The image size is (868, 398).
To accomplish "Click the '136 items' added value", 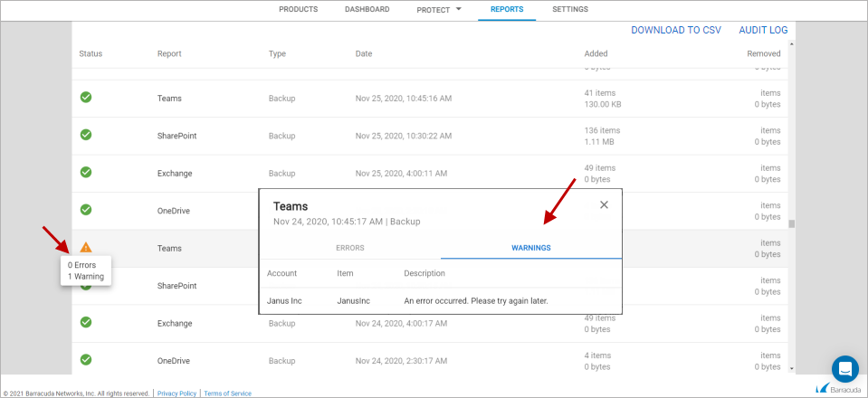I will point(602,130).
